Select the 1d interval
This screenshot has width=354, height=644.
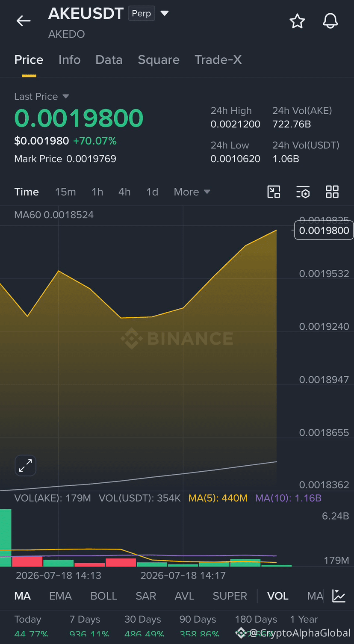coord(152,192)
